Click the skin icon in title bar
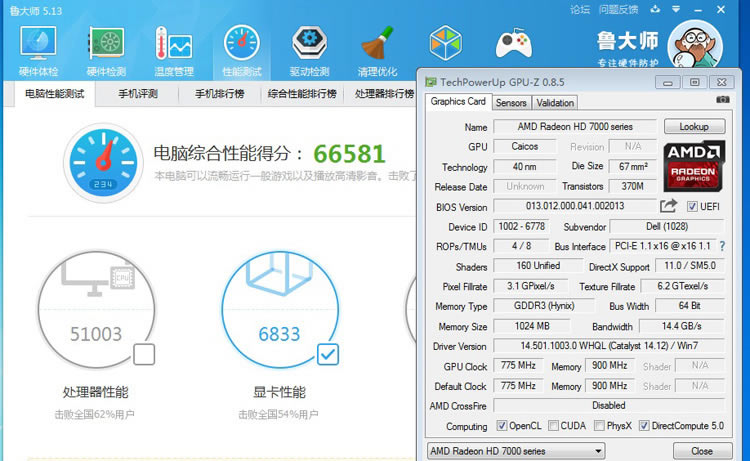The height and width of the screenshot is (461, 750). 655,9
